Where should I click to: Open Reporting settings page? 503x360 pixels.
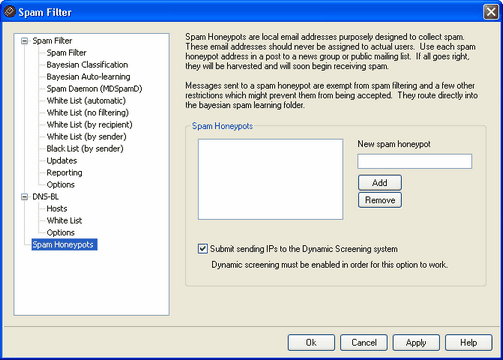(64, 173)
